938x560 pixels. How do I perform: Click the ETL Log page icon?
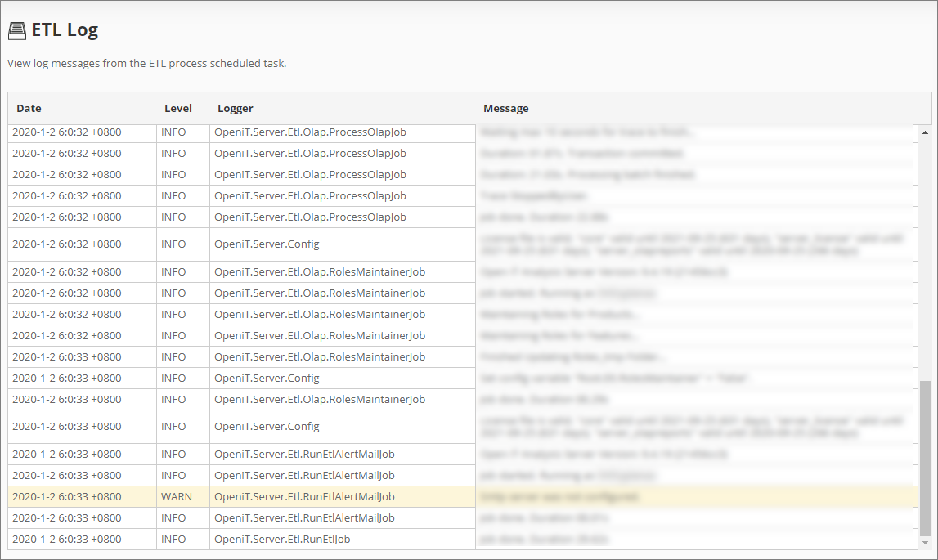pyautogui.click(x=17, y=31)
